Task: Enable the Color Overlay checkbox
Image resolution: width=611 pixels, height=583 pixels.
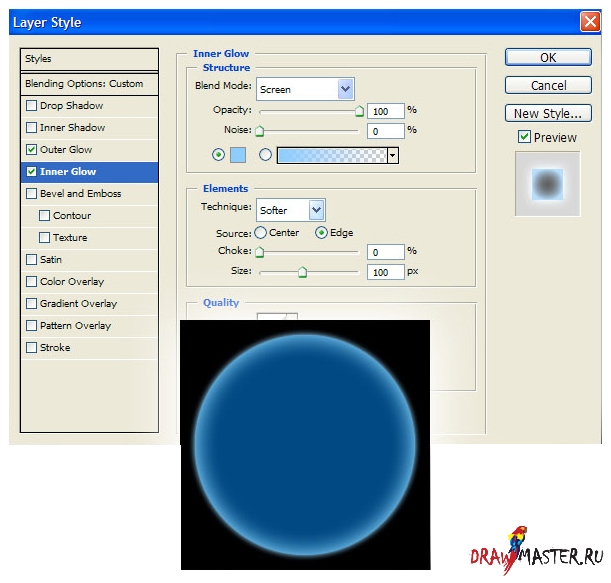Action: pos(31,281)
